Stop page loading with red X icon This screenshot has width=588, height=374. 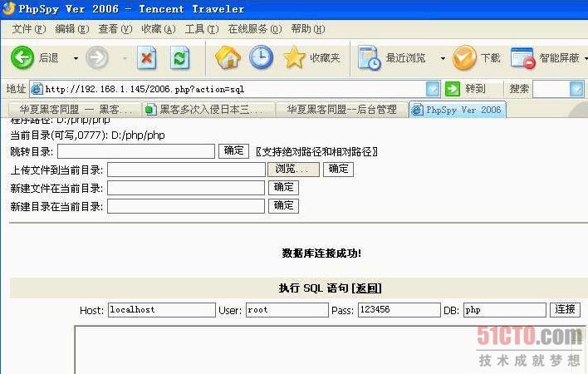click(x=147, y=58)
